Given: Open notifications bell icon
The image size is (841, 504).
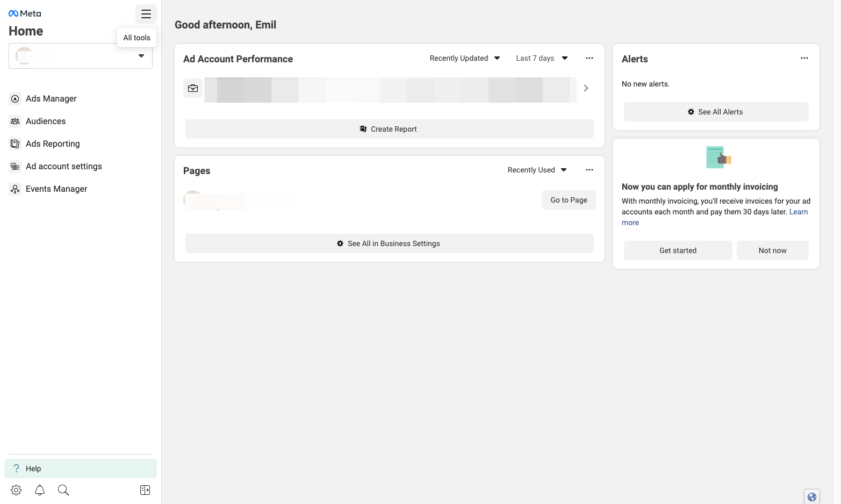Looking at the screenshot, I should (x=40, y=490).
